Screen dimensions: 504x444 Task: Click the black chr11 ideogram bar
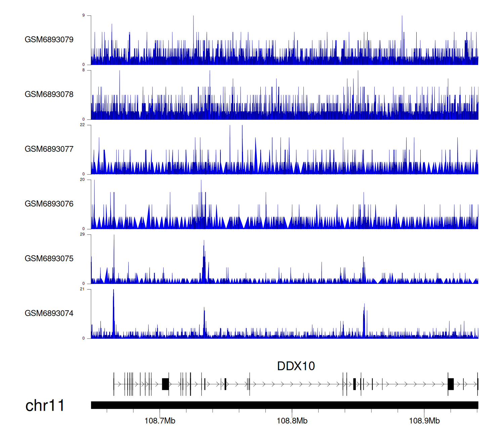(x=284, y=405)
